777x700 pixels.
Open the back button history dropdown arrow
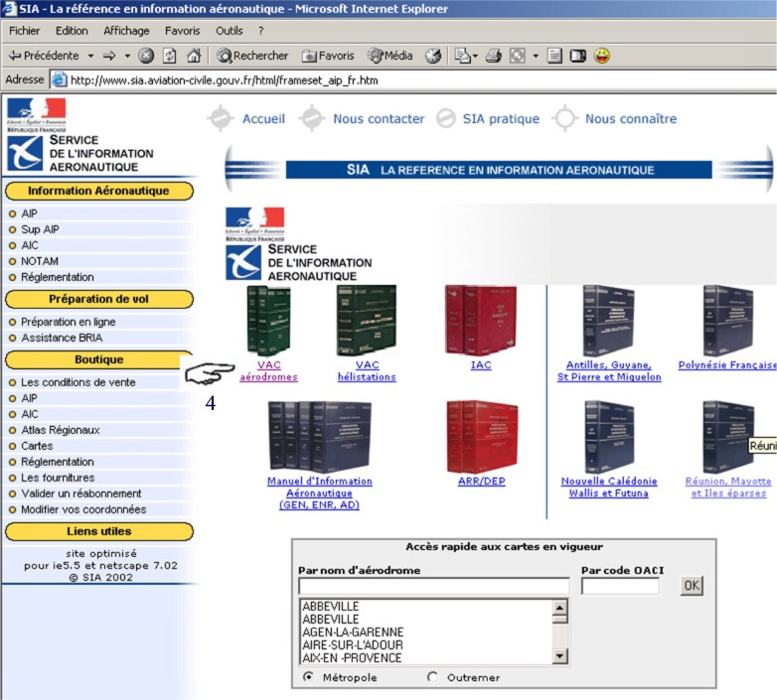pyautogui.click(x=90, y=56)
